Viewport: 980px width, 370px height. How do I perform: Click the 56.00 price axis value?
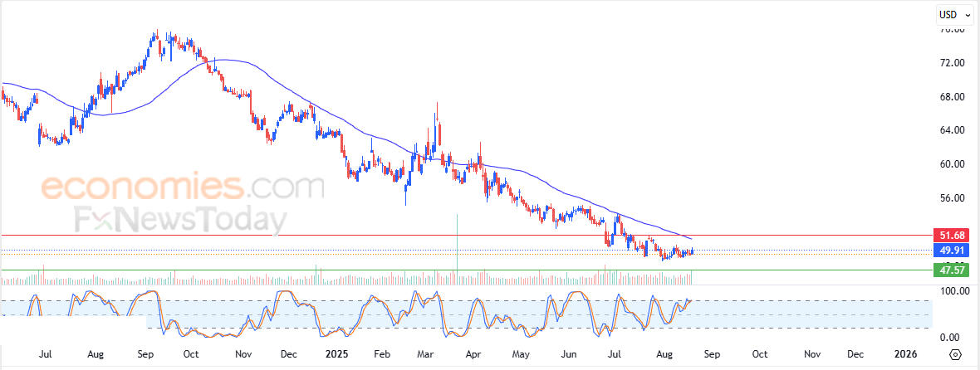[x=953, y=197]
